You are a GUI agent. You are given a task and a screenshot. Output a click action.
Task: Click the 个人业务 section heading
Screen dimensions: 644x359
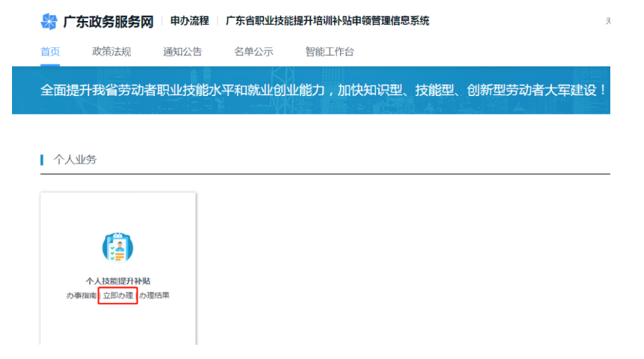(x=75, y=160)
